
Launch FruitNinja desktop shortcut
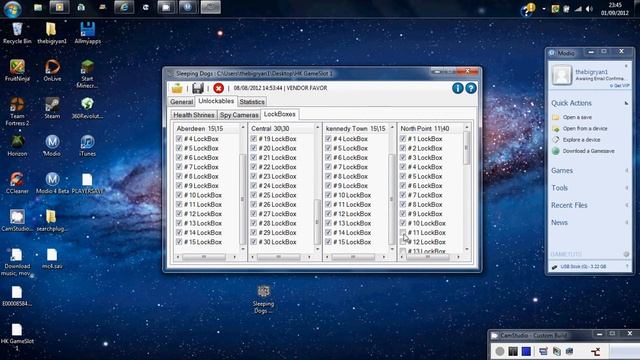17,70
